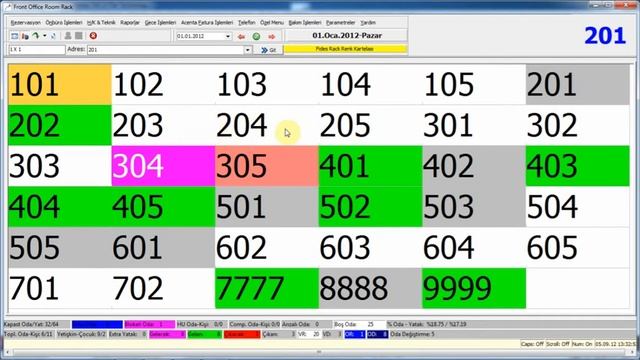Click the red Çıkacak legend swatch
This screenshot has height=360, width=640.
242,334
